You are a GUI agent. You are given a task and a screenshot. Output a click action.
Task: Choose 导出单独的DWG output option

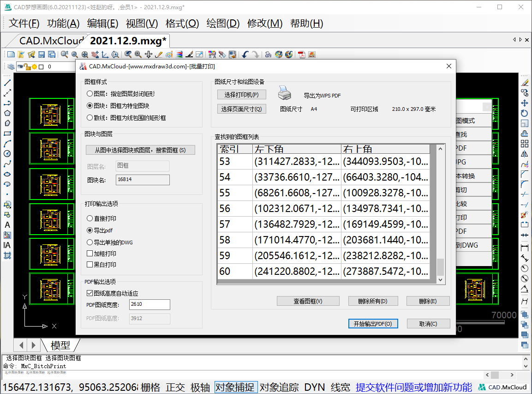pyautogui.click(x=110, y=242)
